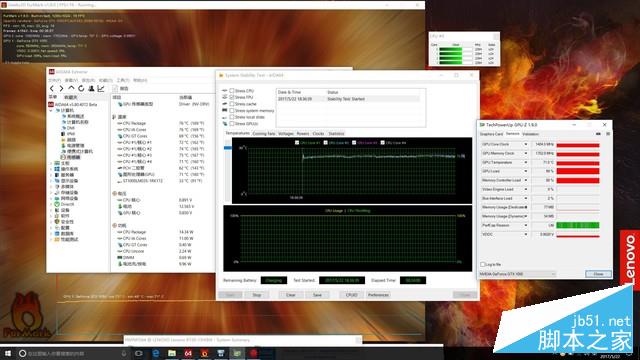Open GPU Core Clock sensor dropdown
640x360 pixels.
pyautogui.click(x=525, y=144)
